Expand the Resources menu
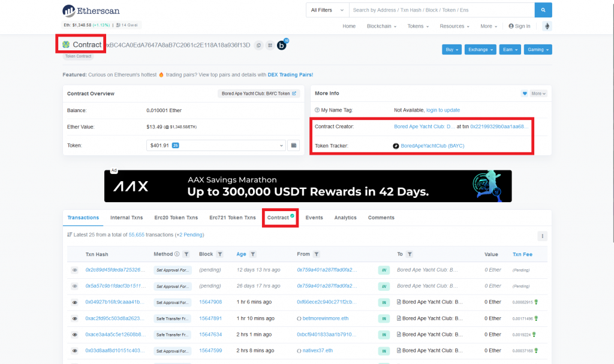 [x=455, y=26]
